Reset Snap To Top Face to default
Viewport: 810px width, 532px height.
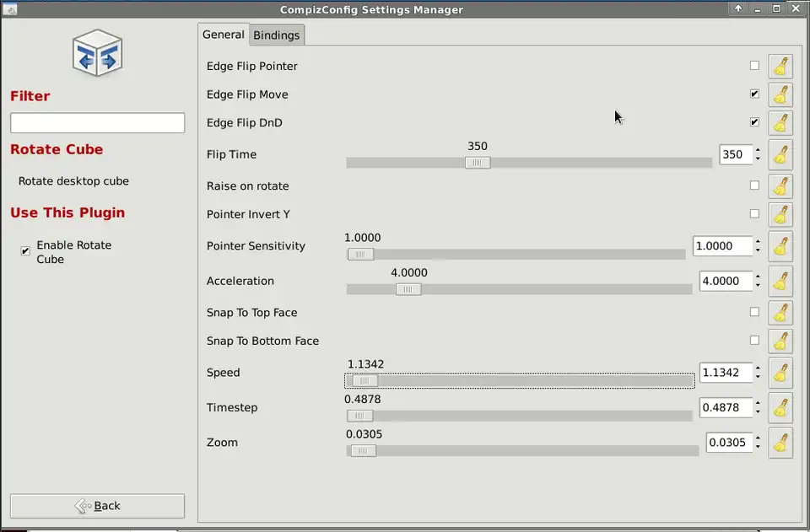(x=780, y=313)
